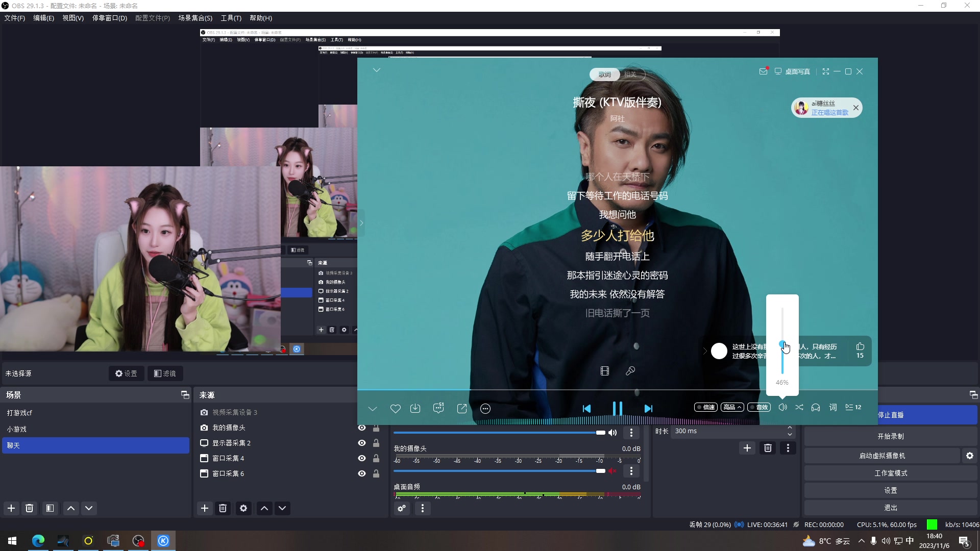Add a new scene with plus
Viewport: 980px width, 551px height.
coord(11,508)
